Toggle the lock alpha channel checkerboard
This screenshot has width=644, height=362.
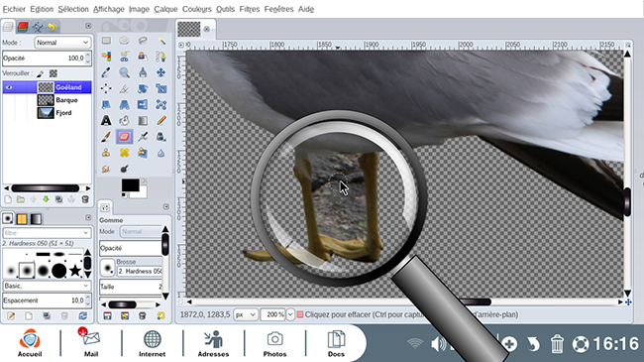pyautogui.click(x=54, y=73)
